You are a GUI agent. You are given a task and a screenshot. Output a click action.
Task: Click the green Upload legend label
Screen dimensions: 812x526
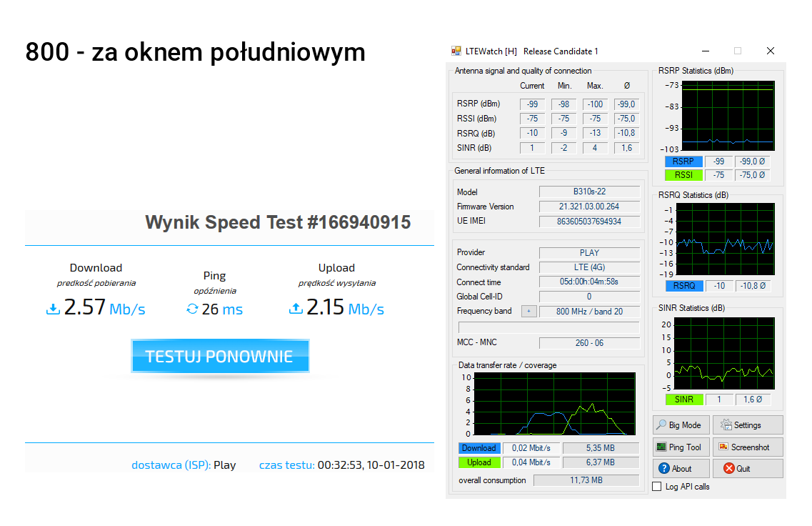click(x=479, y=462)
